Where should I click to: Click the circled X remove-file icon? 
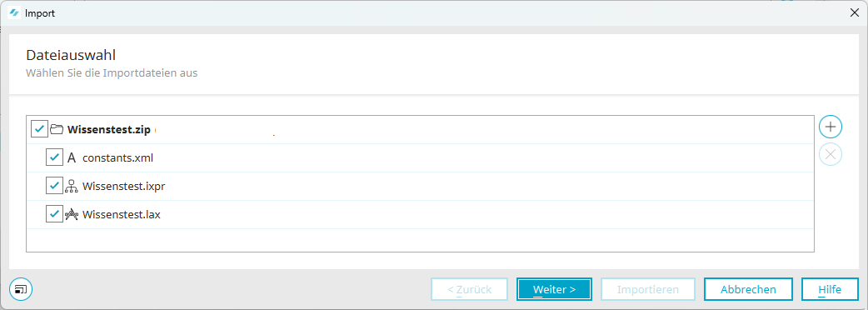tap(831, 154)
